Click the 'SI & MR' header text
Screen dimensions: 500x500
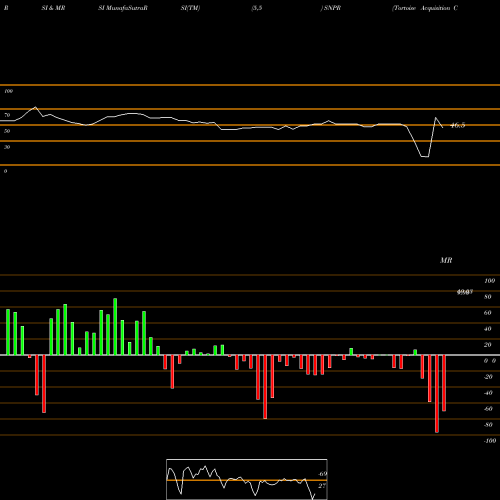[x=53, y=8]
